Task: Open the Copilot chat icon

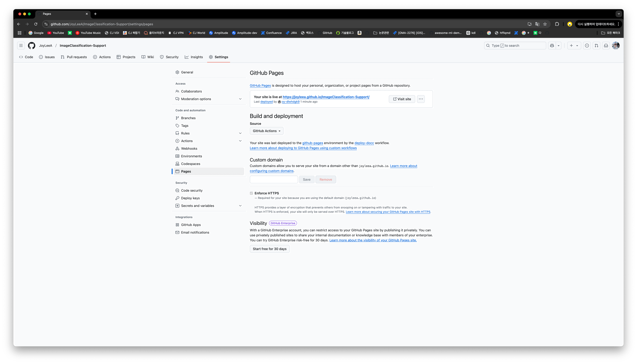Action: 552,46
